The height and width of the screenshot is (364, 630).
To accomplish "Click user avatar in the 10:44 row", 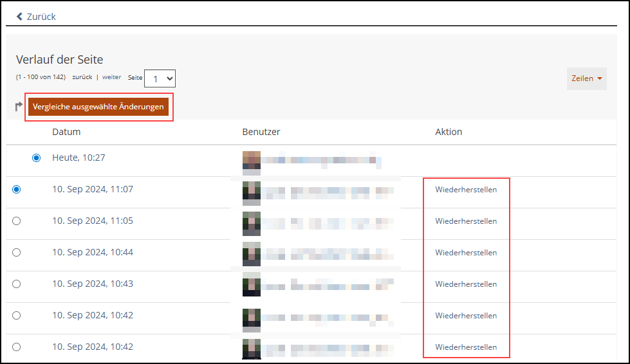I will 252,253.
